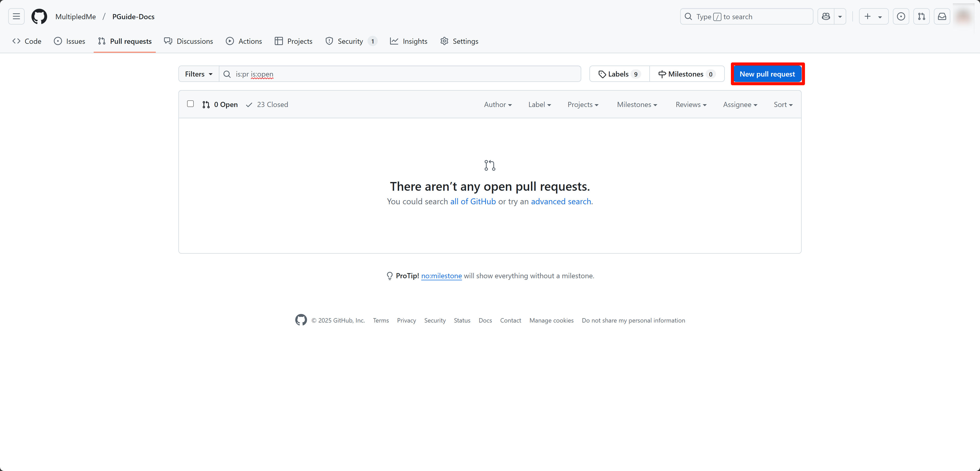The image size is (980, 471).
Task: Click the plus create-new icon
Action: click(868, 16)
